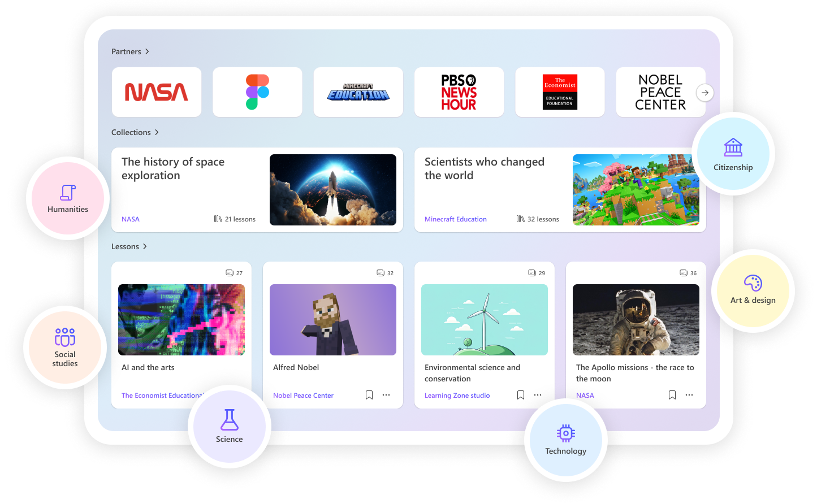The height and width of the screenshot is (504, 817).
Task: Click the partners carousel next arrow
Action: [x=705, y=93]
